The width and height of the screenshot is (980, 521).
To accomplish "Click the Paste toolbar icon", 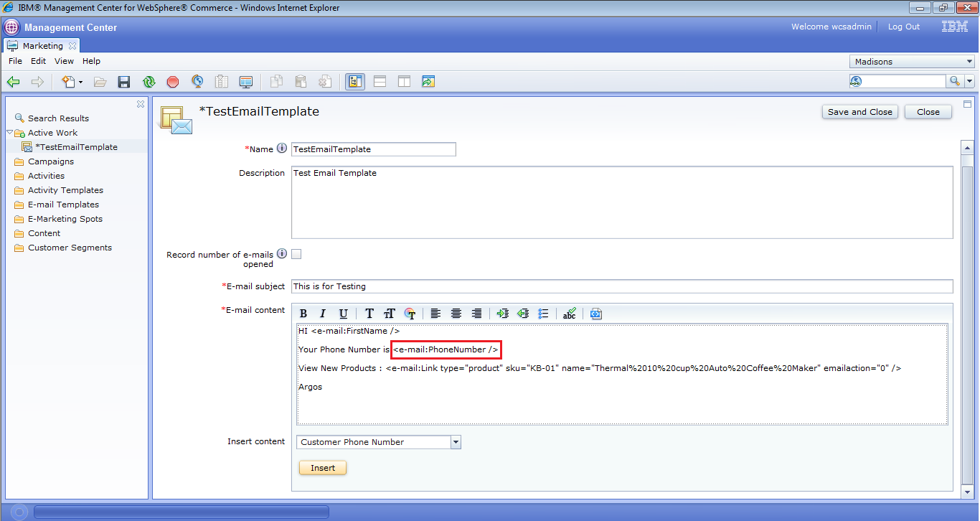I will 301,82.
